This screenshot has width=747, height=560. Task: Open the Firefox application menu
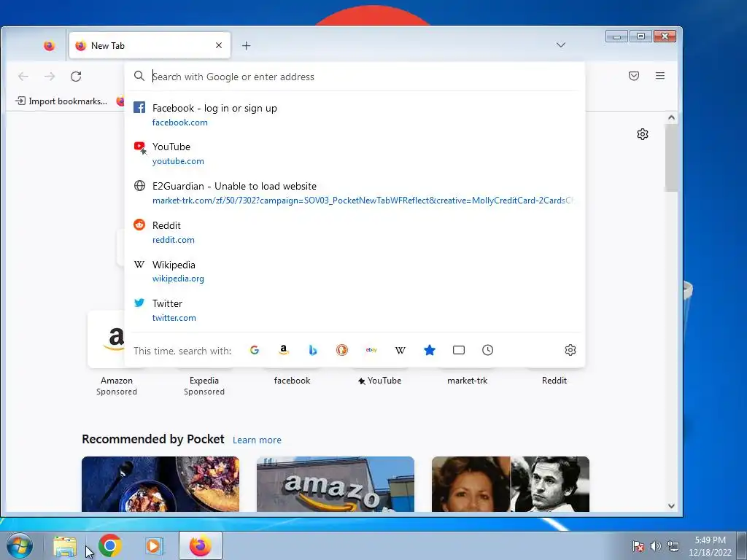(x=659, y=76)
